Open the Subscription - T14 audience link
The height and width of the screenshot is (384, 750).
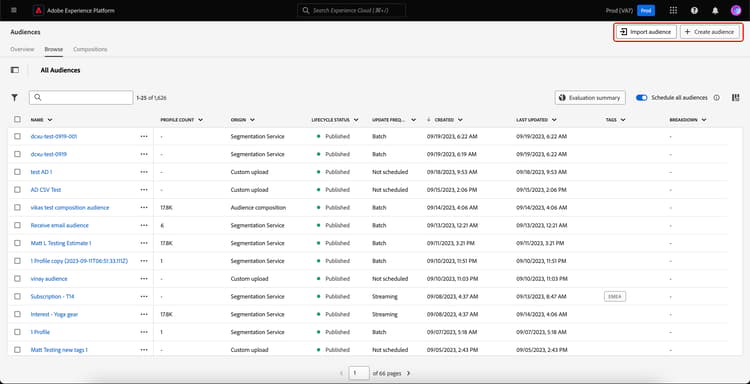(52, 296)
